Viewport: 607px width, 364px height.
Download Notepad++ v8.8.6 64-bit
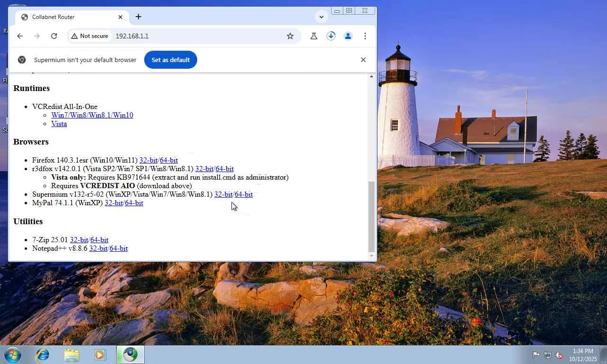pos(119,248)
